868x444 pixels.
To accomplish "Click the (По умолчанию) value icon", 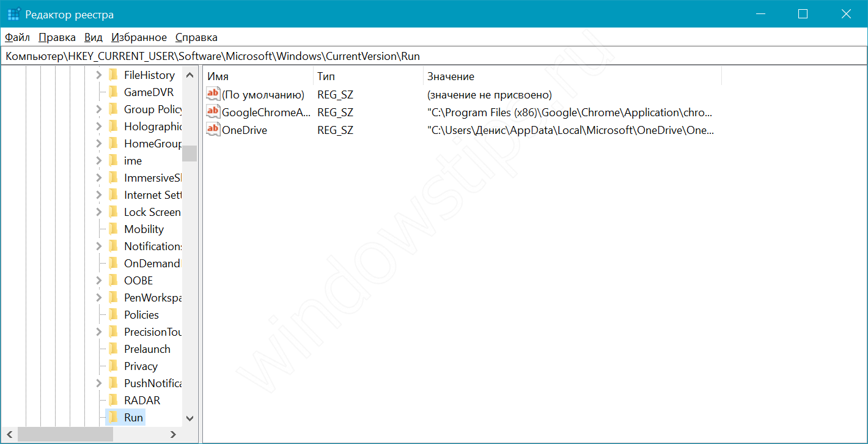I will tap(213, 94).
